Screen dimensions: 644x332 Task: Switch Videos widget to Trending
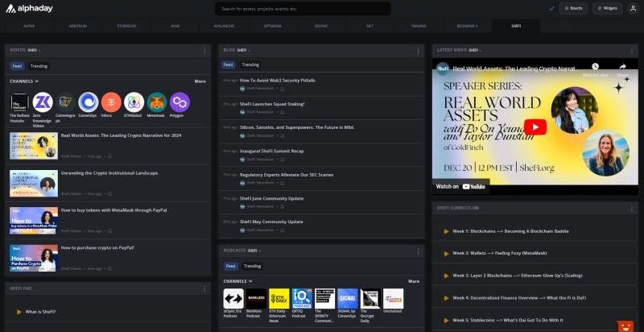tap(39, 66)
